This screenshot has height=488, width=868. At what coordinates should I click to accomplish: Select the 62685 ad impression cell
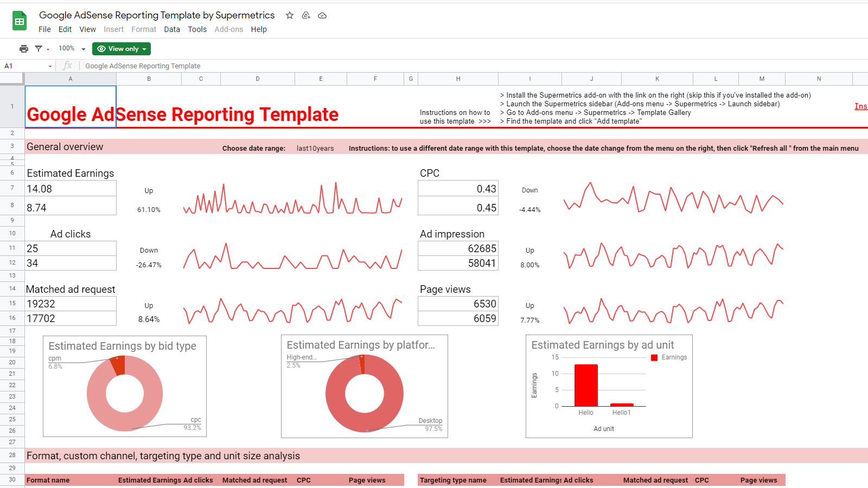point(458,248)
